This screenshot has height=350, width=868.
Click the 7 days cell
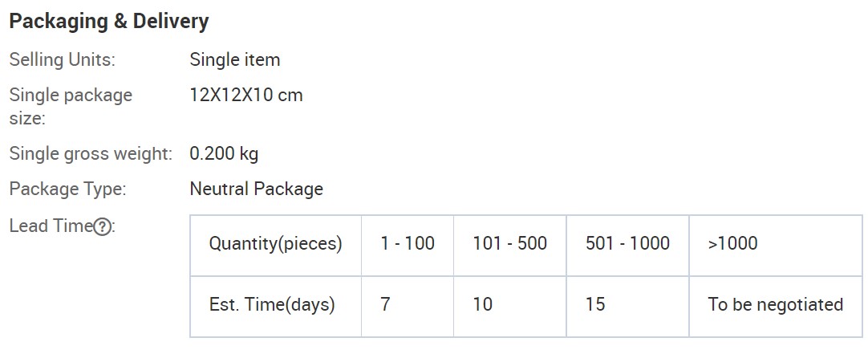[x=408, y=307]
